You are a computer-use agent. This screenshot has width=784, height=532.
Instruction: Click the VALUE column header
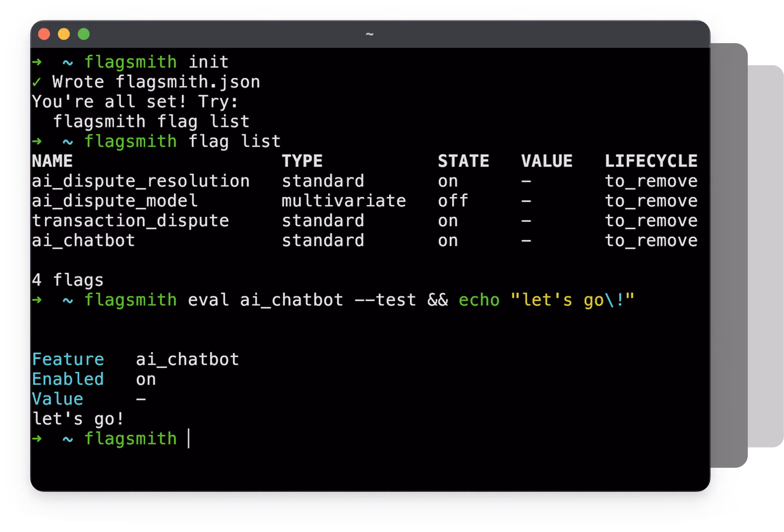(546, 161)
